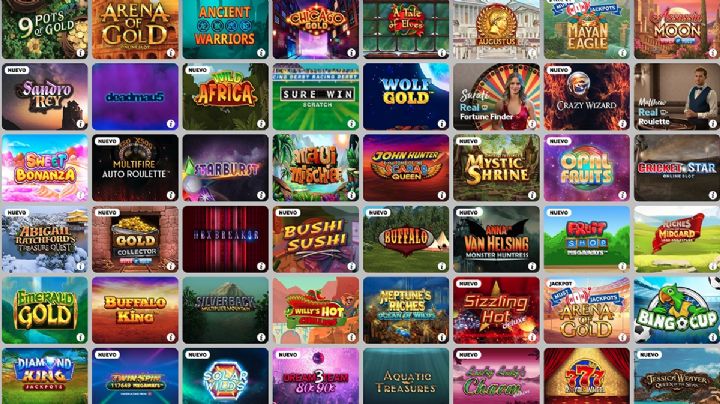This screenshot has width=720, height=404.
Task: Open info icon on deadmau5 tile
Action: [171, 123]
